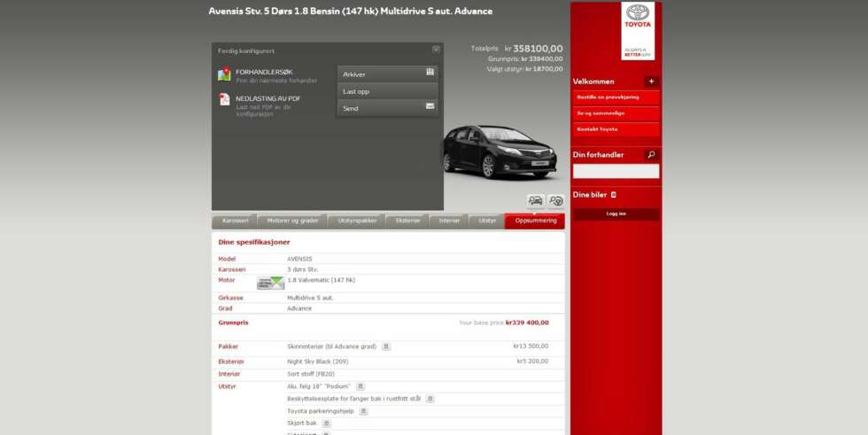Click the Grunnpris kr 339400,00 line
Image resolution: width=868 pixels, height=435 pixels.
coord(525,58)
